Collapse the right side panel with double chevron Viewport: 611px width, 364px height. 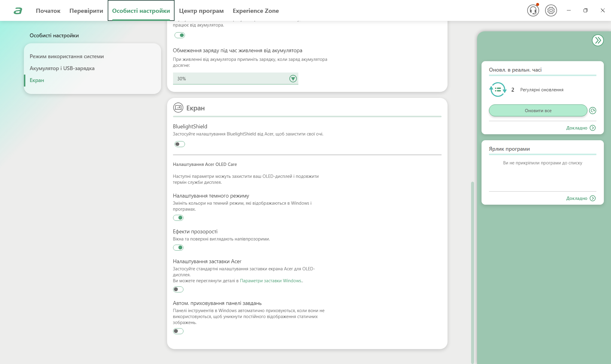click(598, 40)
